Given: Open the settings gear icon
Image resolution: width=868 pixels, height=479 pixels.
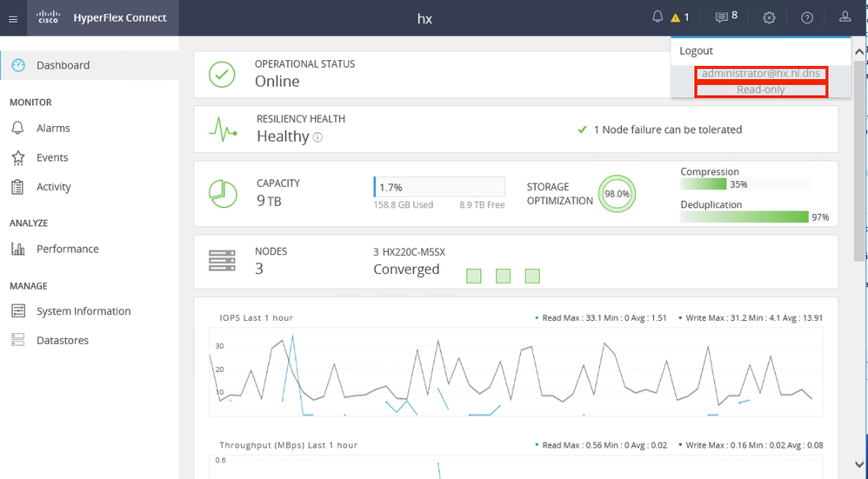Looking at the screenshot, I should pos(769,17).
